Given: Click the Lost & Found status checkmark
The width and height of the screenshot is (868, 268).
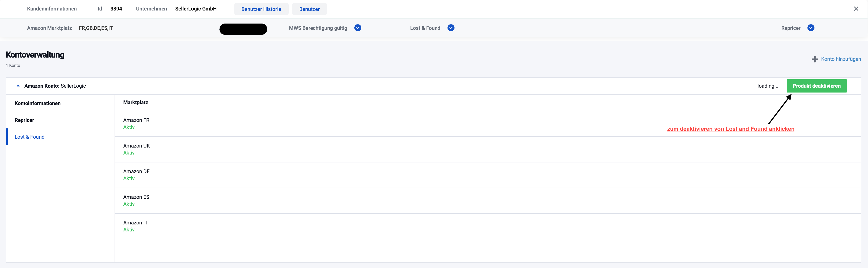Looking at the screenshot, I should 451,28.
